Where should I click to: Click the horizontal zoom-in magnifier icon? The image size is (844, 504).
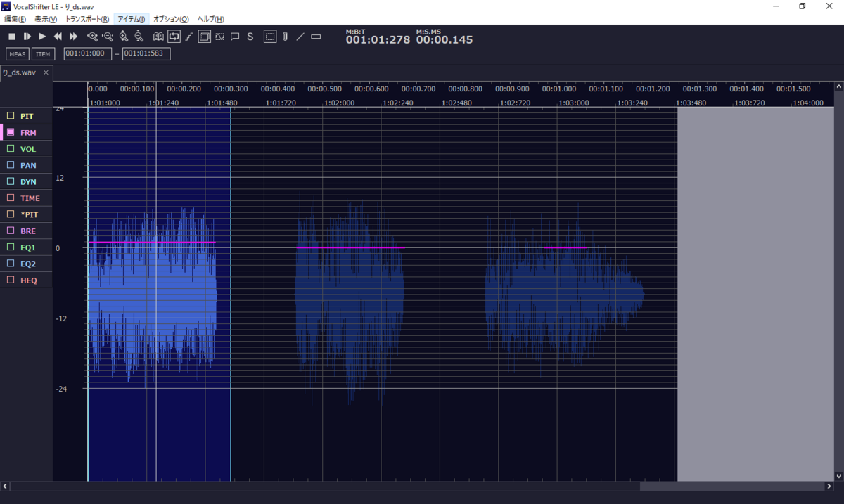[92, 37]
